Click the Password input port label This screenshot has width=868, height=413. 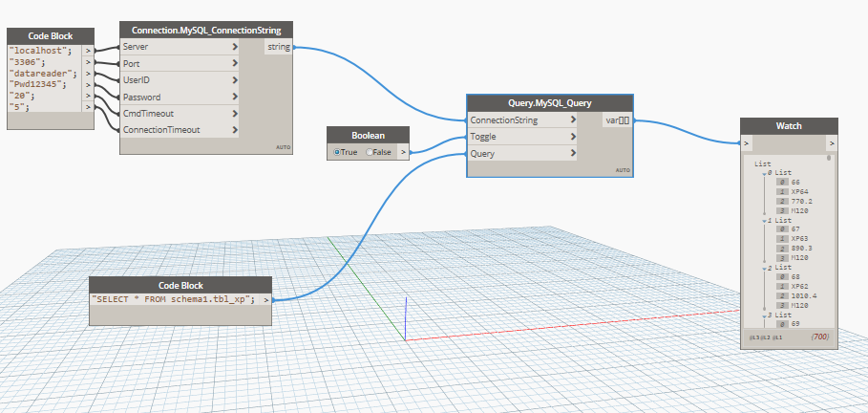(141, 97)
